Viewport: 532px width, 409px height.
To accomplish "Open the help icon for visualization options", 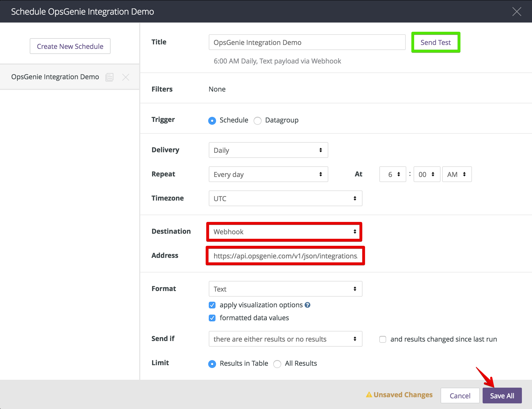I will pyautogui.click(x=308, y=305).
